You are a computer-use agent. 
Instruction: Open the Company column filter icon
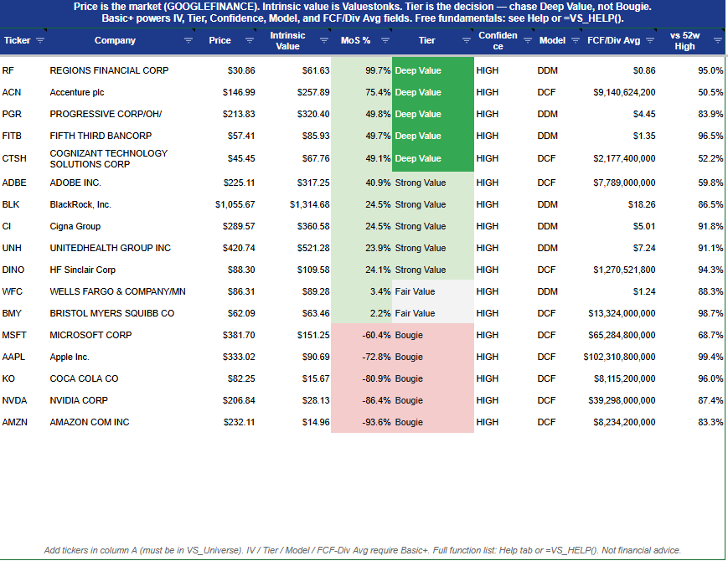point(188,40)
